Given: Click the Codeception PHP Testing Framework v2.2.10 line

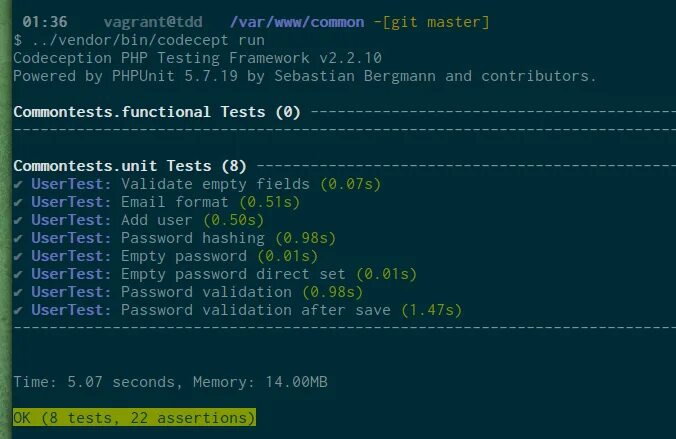Looking at the screenshot, I should click(197, 58).
